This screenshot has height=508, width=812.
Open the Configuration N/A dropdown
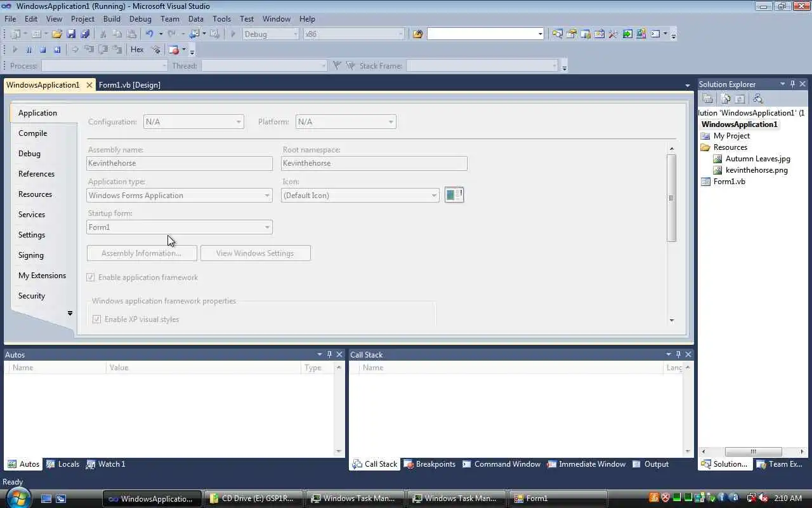tap(193, 122)
